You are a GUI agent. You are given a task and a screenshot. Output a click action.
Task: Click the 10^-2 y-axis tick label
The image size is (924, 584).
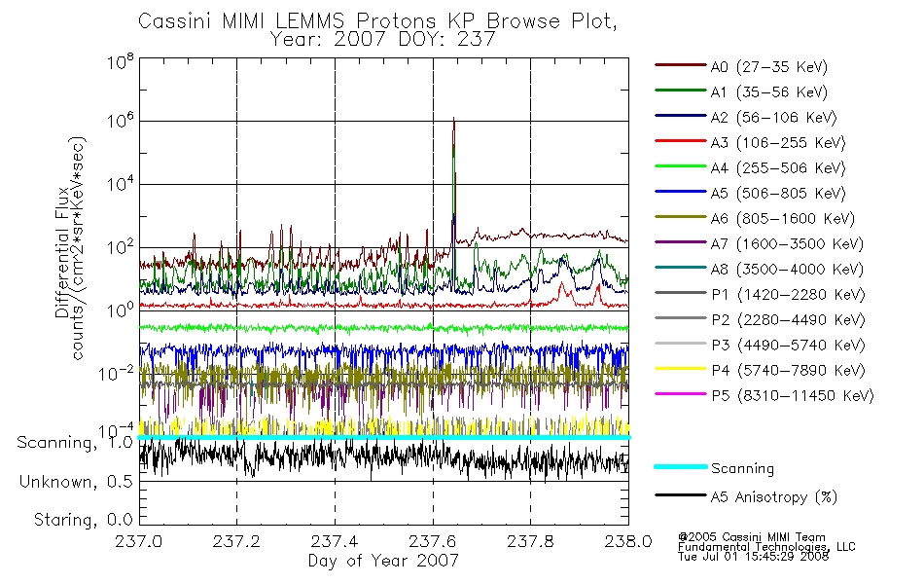tap(116, 374)
